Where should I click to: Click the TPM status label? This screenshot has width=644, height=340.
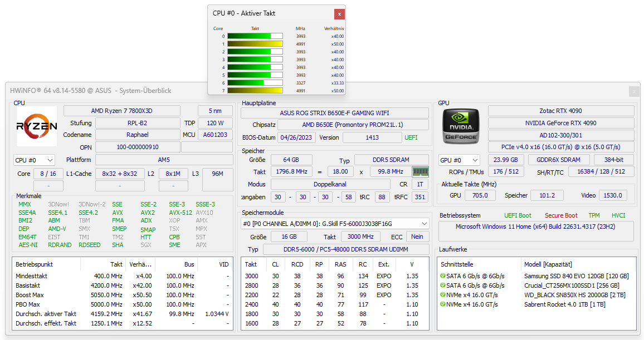pos(594,215)
